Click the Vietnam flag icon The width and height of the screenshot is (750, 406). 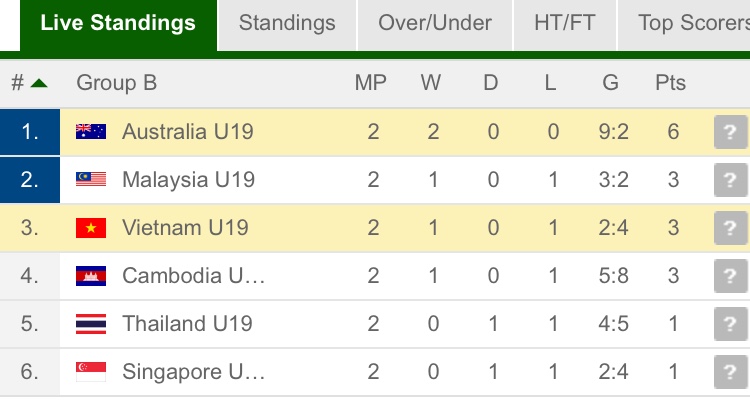[91, 228]
